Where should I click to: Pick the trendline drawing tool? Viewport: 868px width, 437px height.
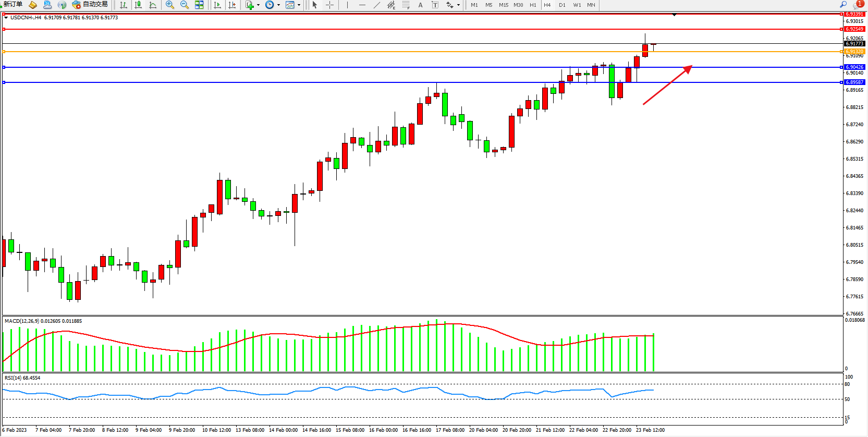pos(377,5)
